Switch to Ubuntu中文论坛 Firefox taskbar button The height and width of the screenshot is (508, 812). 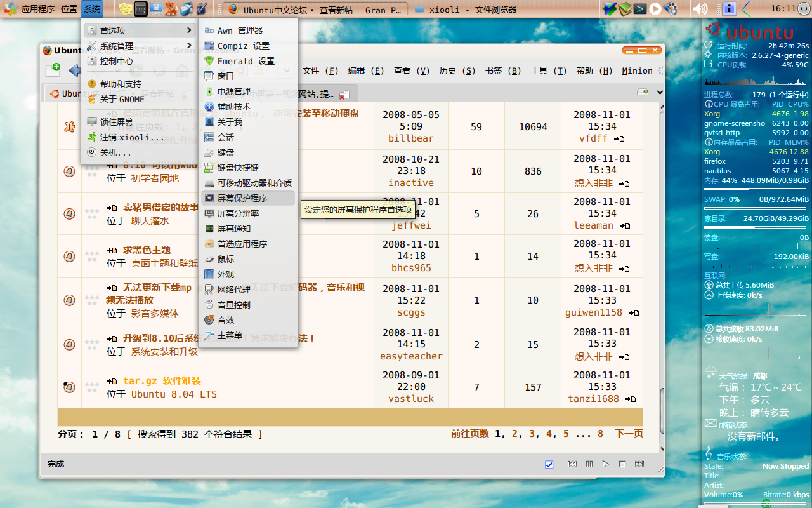(x=314, y=10)
